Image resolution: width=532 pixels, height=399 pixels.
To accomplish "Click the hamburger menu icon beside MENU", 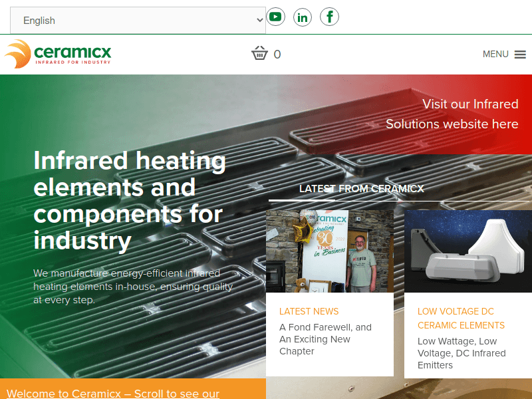I will click(x=520, y=54).
